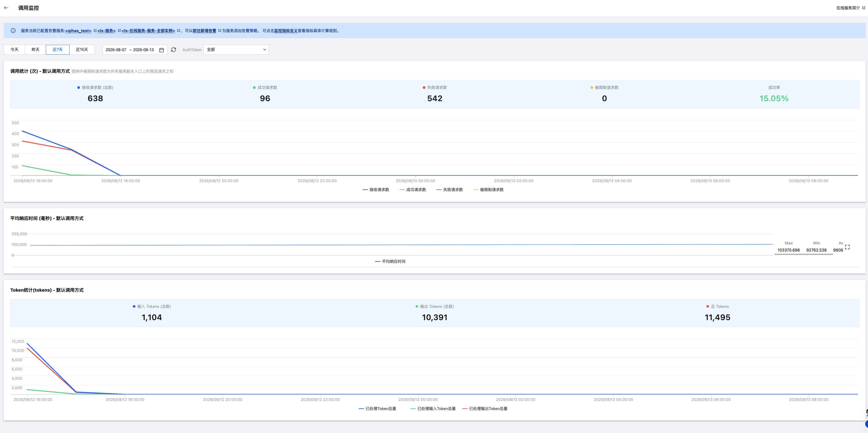
Task: Open the 监控指标含义 link
Action: 286,31
